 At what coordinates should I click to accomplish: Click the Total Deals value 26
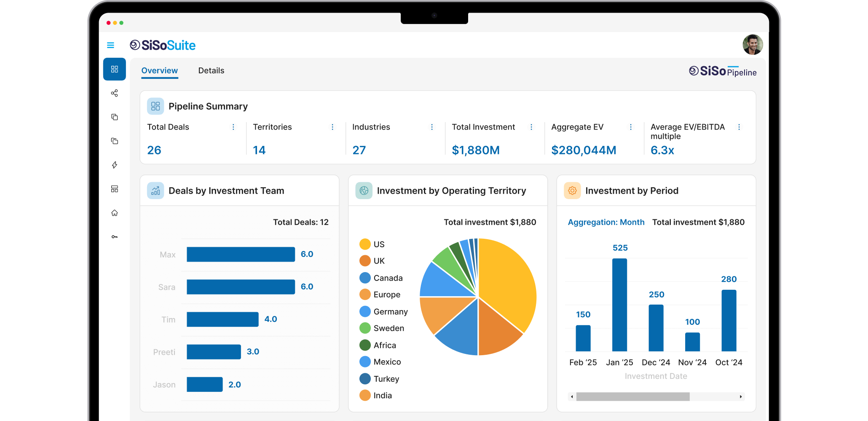[x=154, y=150]
